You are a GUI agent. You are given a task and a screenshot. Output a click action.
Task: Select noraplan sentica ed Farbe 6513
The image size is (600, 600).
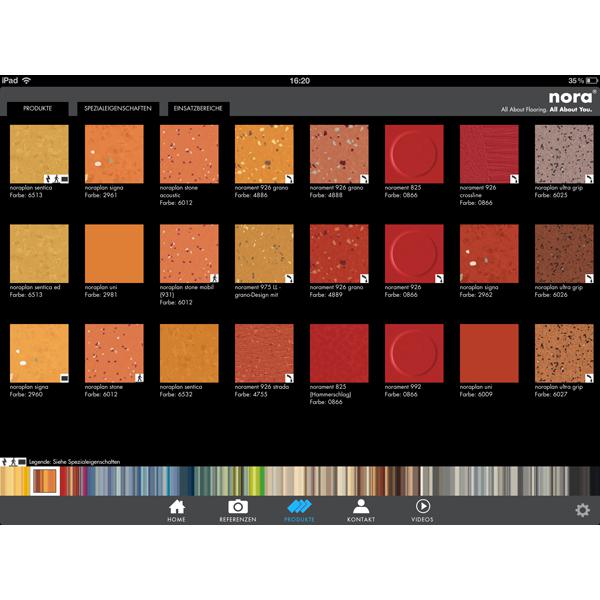click(39, 254)
